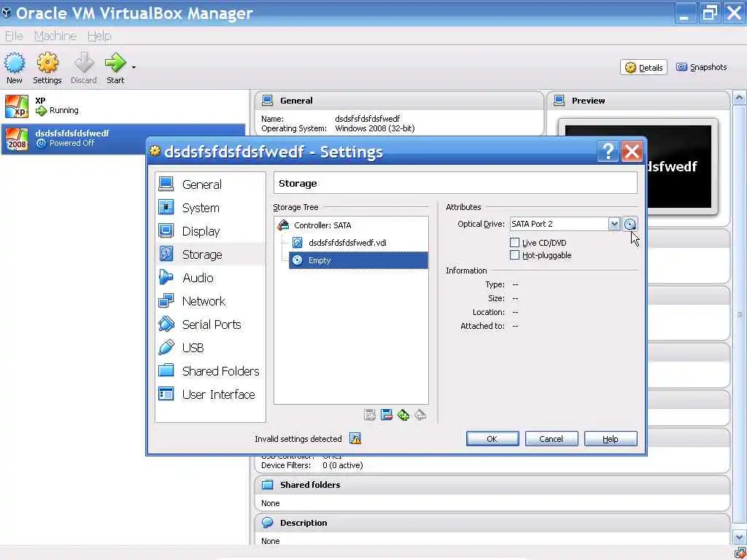Select the XP virtual machine
The image size is (747, 560).
[123, 106]
